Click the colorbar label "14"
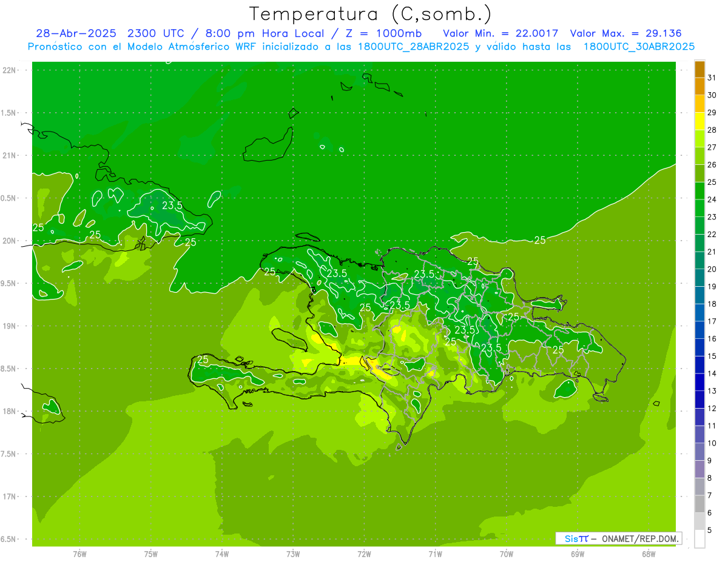Screen dimensions: 728x562 tap(712, 373)
